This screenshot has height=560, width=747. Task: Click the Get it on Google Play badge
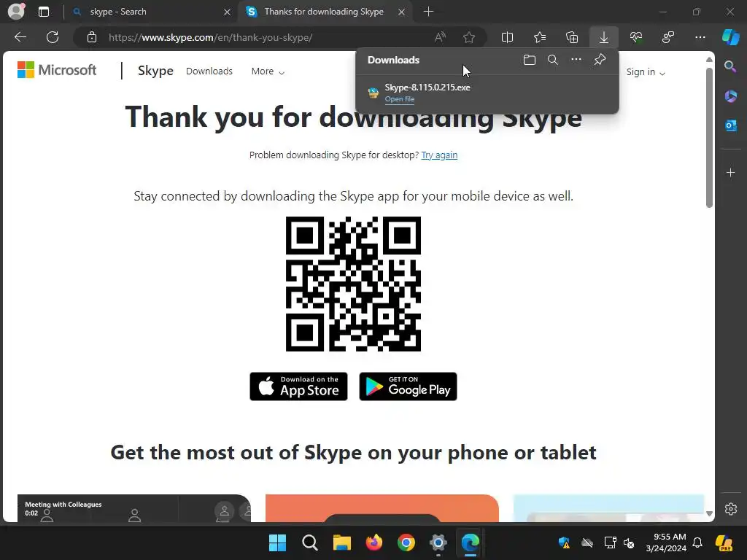(x=408, y=386)
